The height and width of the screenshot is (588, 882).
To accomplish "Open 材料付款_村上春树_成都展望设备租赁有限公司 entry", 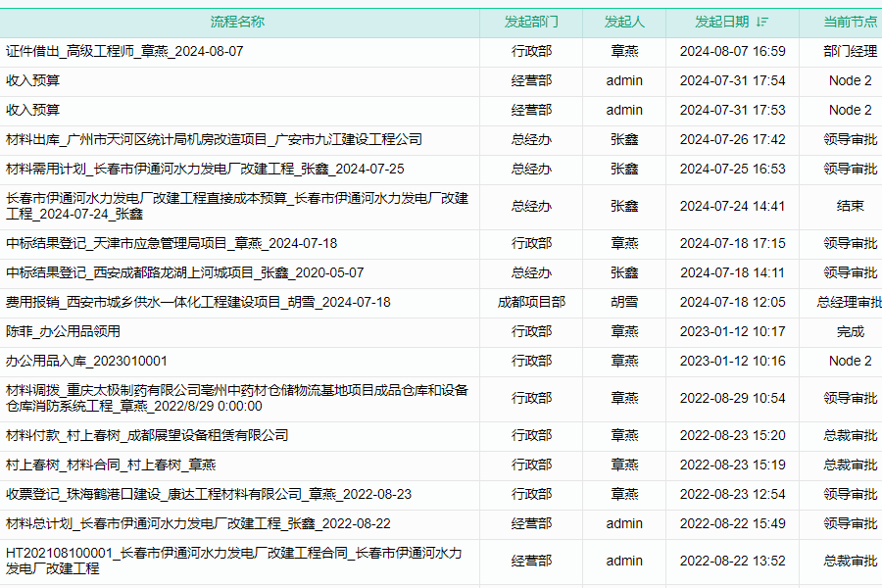I will [x=147, y=435].
